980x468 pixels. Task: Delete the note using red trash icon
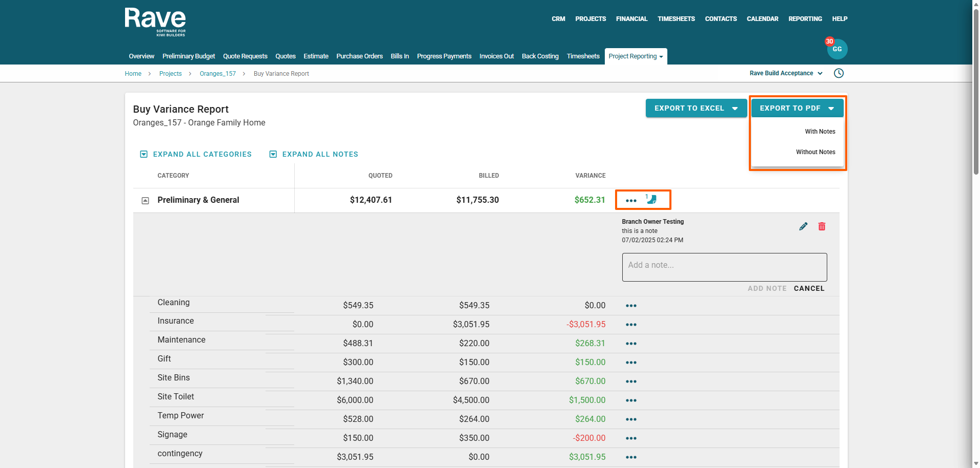822,226
